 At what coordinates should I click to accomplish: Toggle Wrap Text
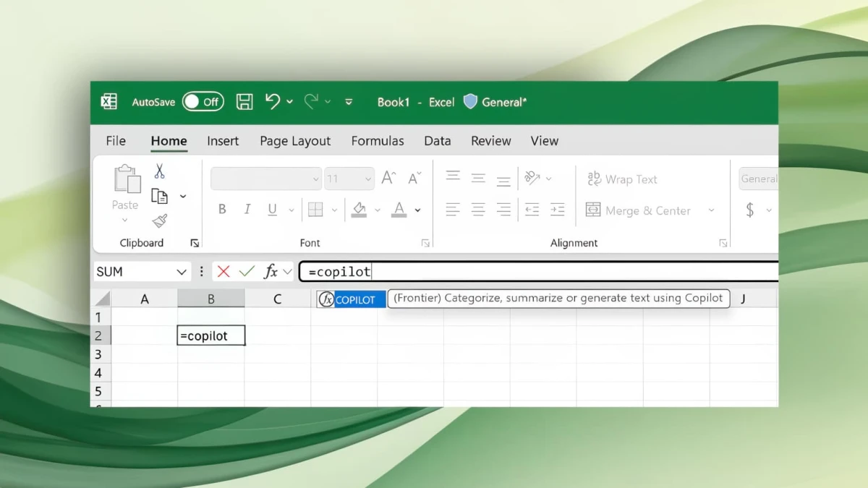click(x=622, y=179)
